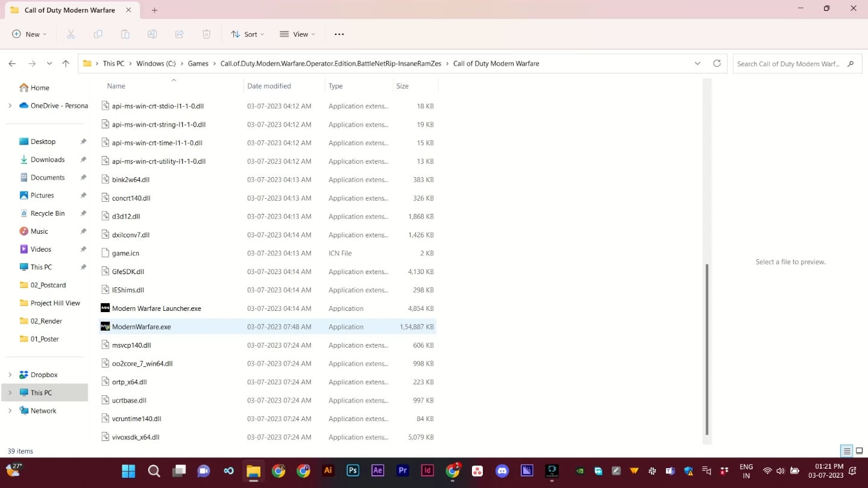Open Photoshop from the taskbar
868x488 pixels.
pos(353,471)
